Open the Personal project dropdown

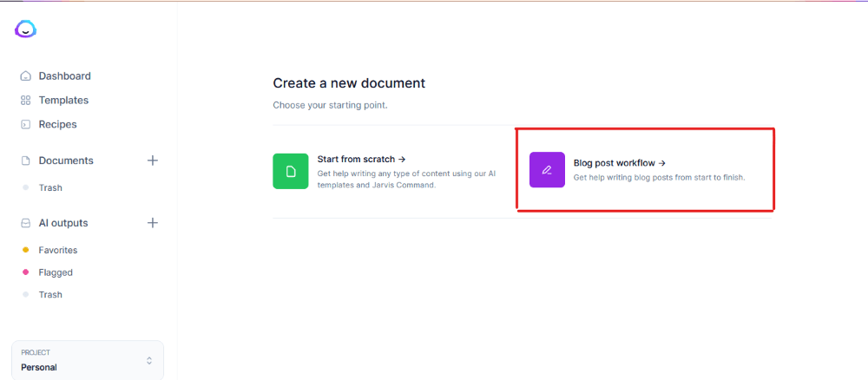point(88,360)
